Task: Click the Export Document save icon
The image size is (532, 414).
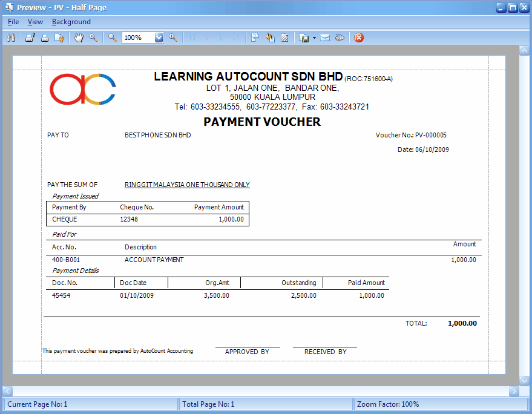Action: point(304,38)
